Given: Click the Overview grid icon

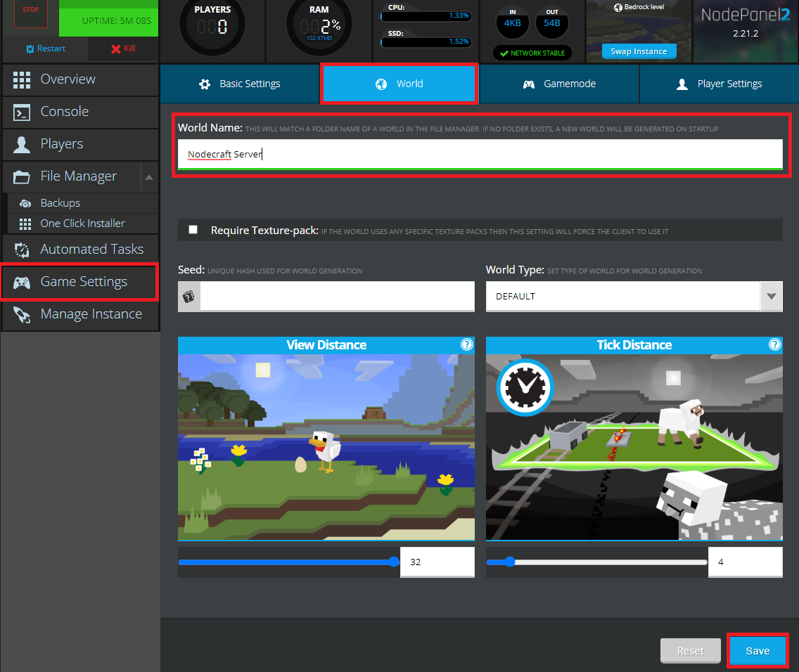Looking at the screenshot, I should click(22, 79).
